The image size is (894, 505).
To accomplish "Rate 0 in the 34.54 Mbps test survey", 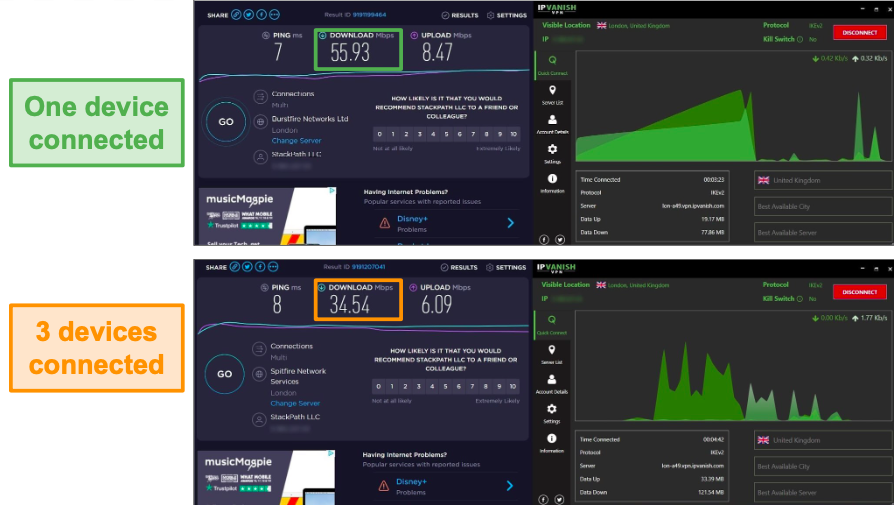I will [379, 386].
